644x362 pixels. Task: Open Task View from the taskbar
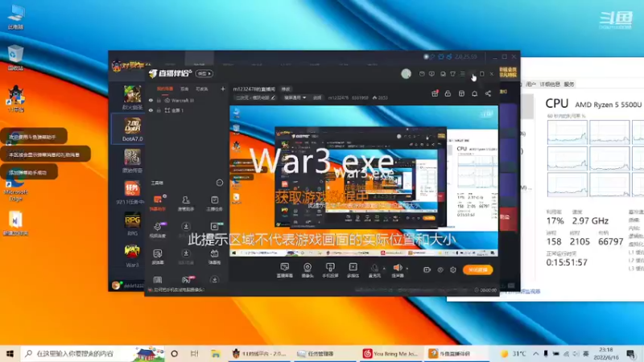pyautogui.click(x=195, y=353)
